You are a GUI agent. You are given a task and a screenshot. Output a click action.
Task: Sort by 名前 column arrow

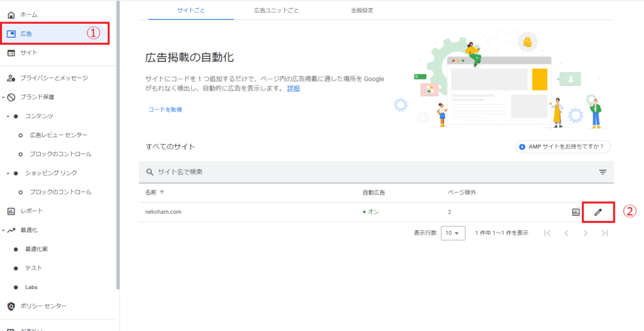pos(162,192)
